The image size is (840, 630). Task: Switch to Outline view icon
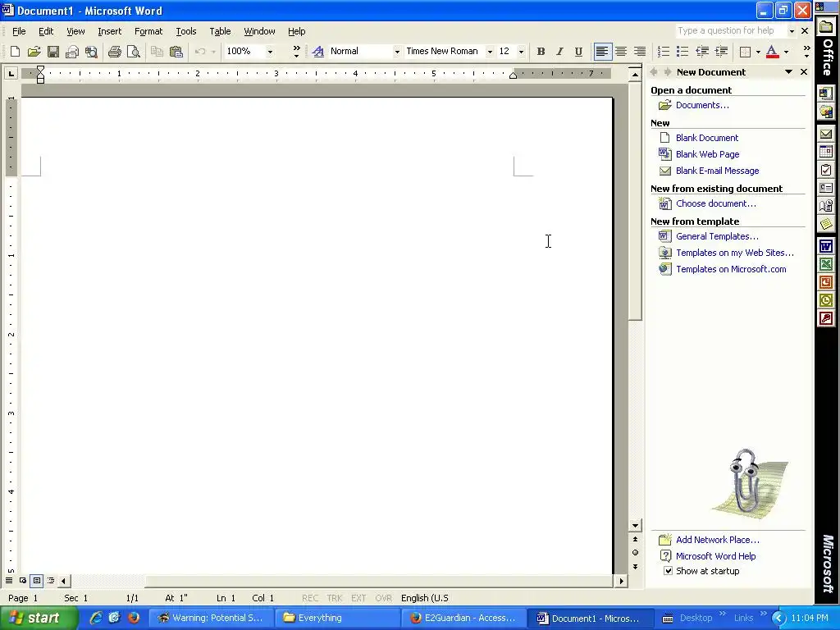click(x=51, y=580)
